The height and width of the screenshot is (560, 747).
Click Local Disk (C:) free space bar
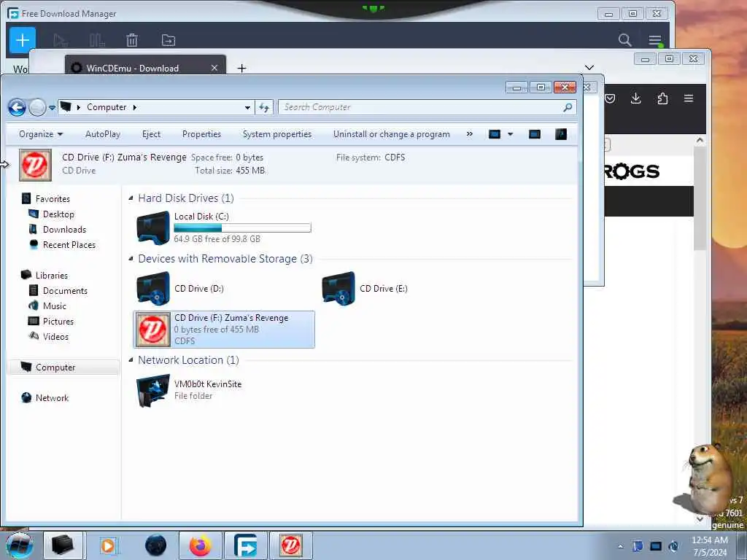tap(242, 227)
